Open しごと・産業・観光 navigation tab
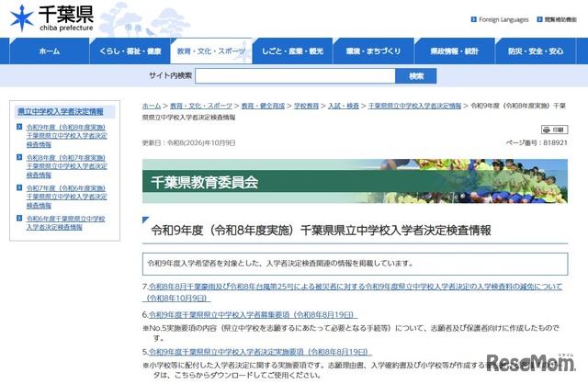This screenshot has height=384, width=588. (x=292, y=51)
